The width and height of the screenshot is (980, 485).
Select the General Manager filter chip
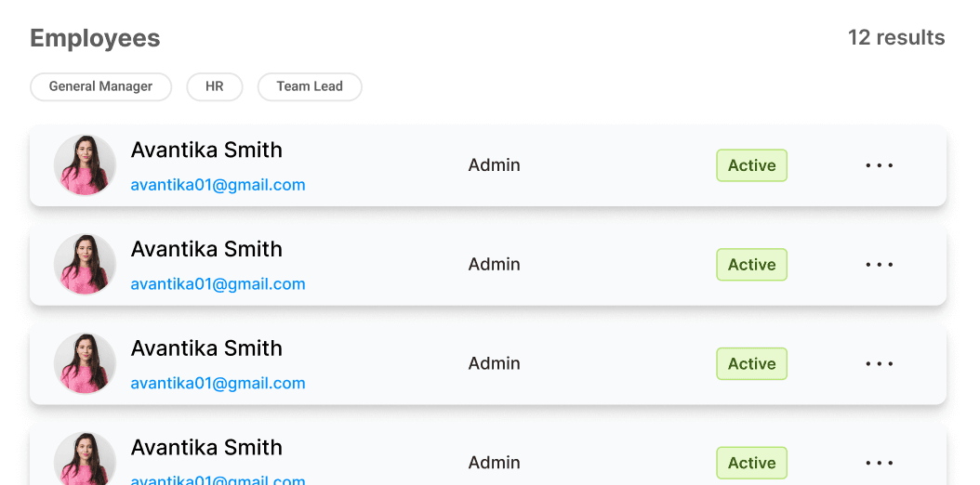click(100, 86)
